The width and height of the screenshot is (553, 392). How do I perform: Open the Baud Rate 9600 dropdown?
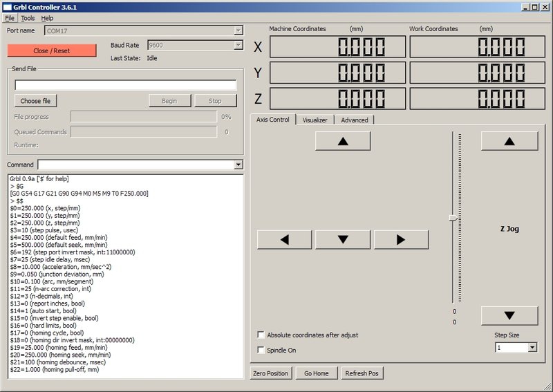pos(238,45)
